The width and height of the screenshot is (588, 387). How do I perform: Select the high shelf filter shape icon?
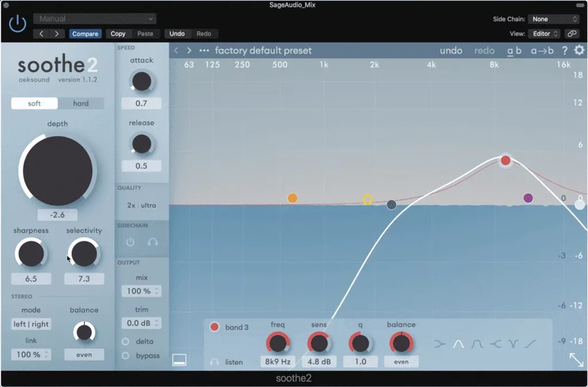coord(495,344)
